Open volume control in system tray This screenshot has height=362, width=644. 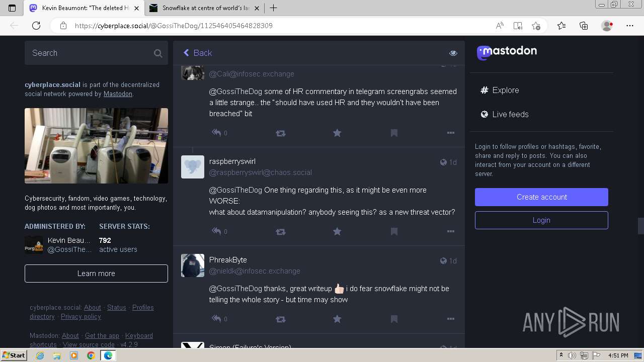[x=572, y=355]
